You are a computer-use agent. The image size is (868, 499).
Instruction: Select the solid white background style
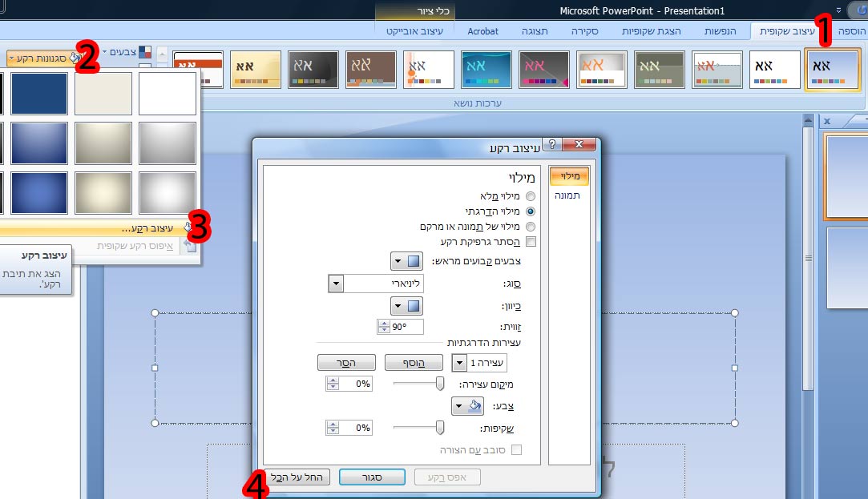pos(168,94)
